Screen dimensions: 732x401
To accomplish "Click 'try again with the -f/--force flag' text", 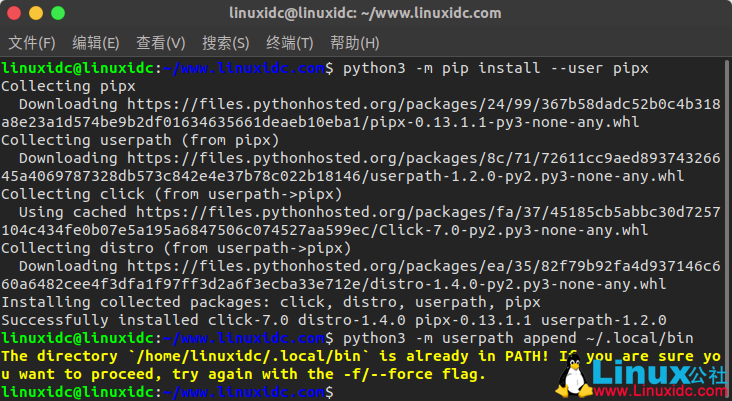I will tap(329, 374).
